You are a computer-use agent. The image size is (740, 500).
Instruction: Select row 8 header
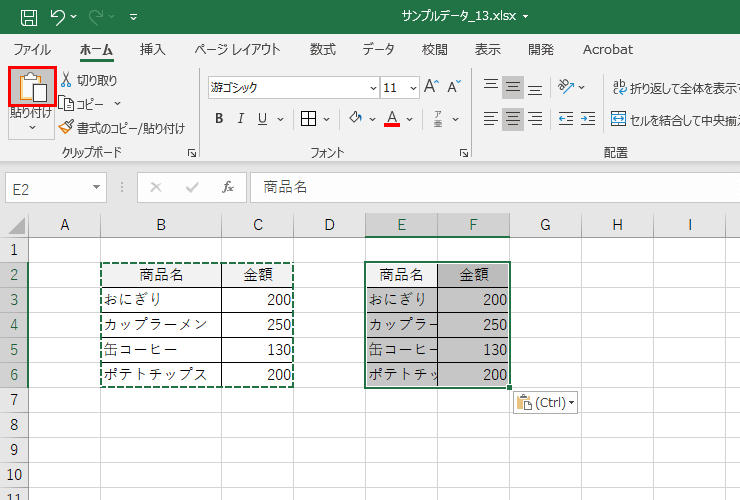14,425
